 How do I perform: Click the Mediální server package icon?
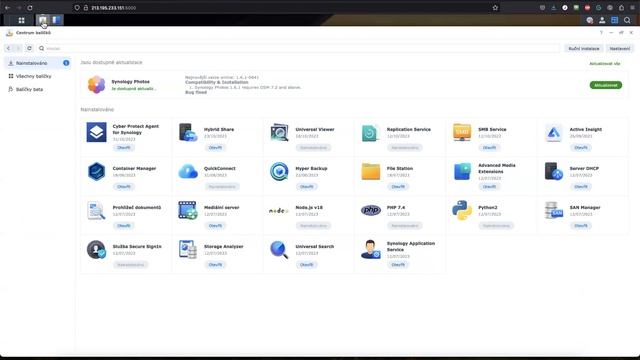(188, 210)
